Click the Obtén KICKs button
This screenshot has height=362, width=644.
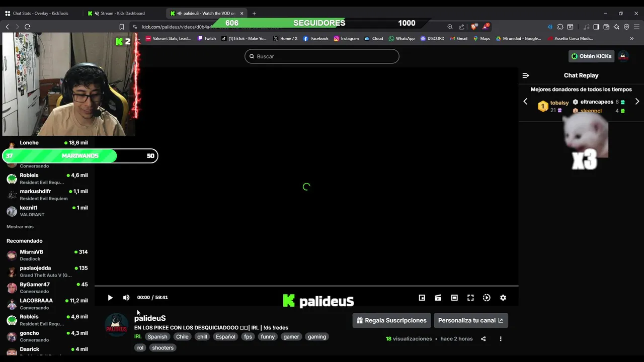click(592, 56)
